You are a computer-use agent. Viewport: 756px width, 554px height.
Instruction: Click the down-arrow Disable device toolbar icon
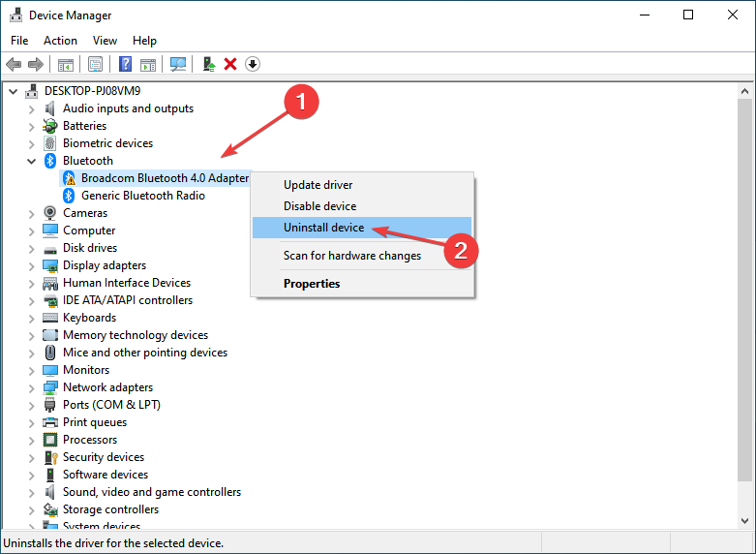click(x=253, y=64)
